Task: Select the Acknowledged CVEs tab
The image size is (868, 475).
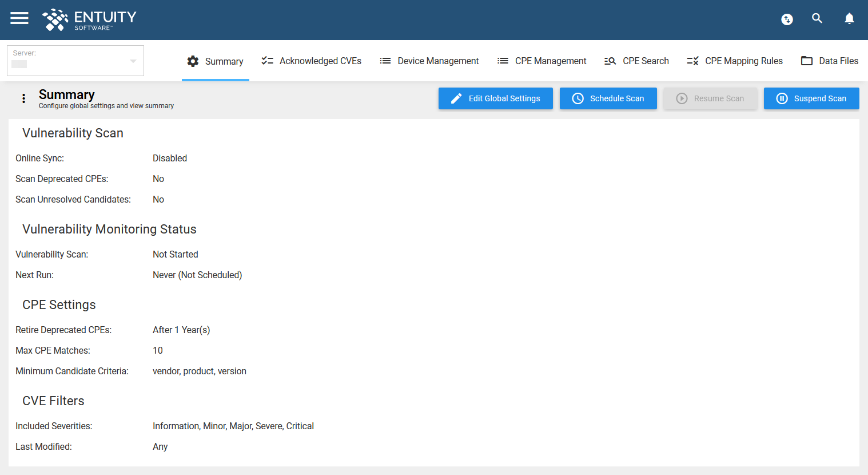Action: click(x=320, y=61)
